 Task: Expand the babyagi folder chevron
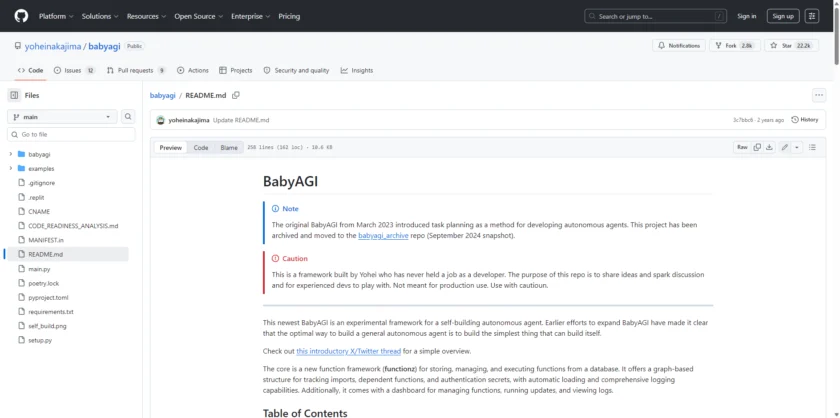tap(10, 154)
